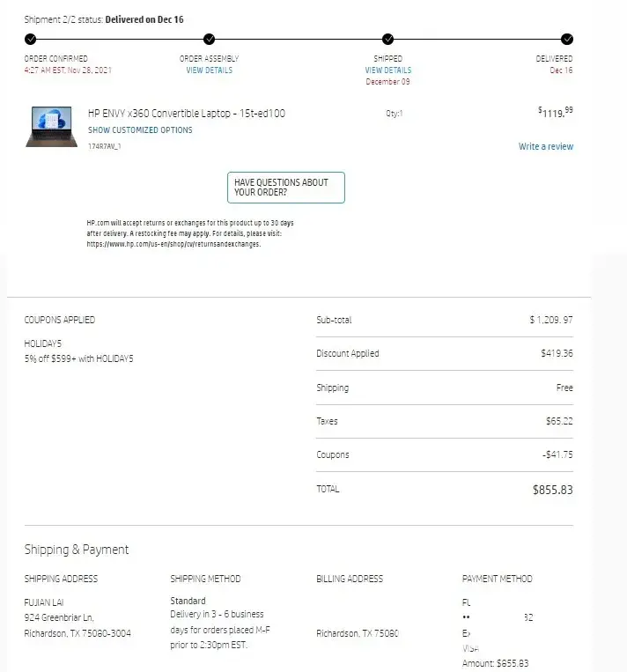
Task: Click the Standard shipping method text
Action: 188,601
